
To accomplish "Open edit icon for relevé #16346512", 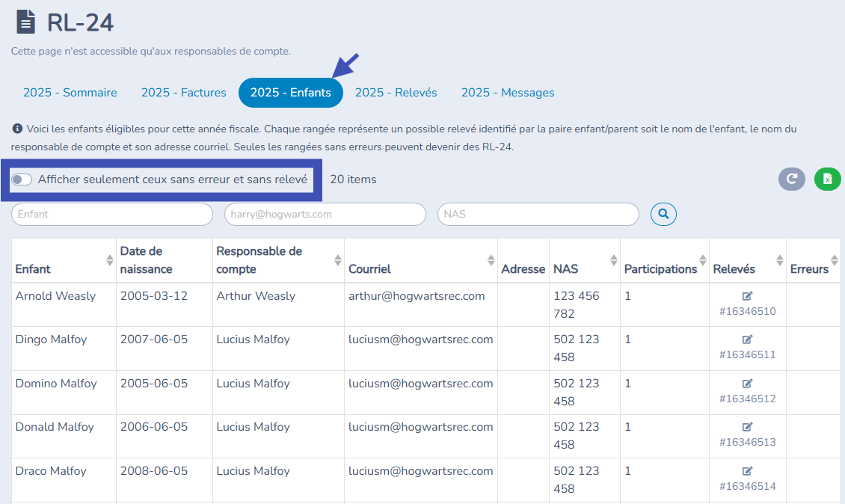I will [x=747, y=384].
